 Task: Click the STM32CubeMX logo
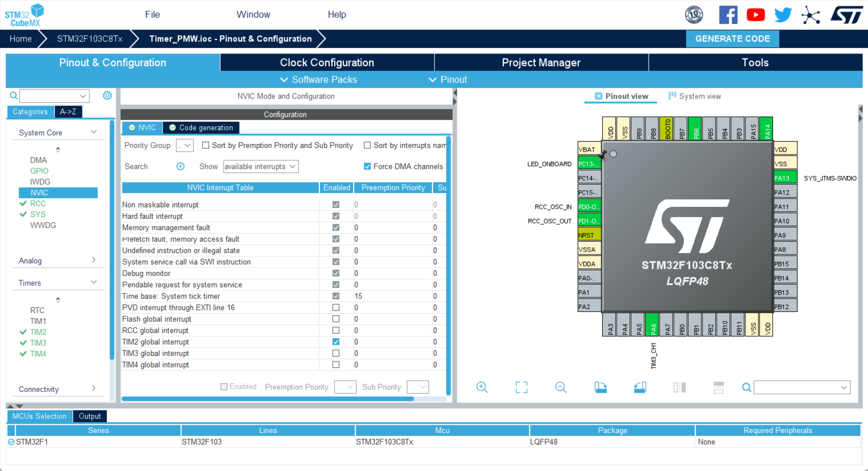(x=25, y=16)
